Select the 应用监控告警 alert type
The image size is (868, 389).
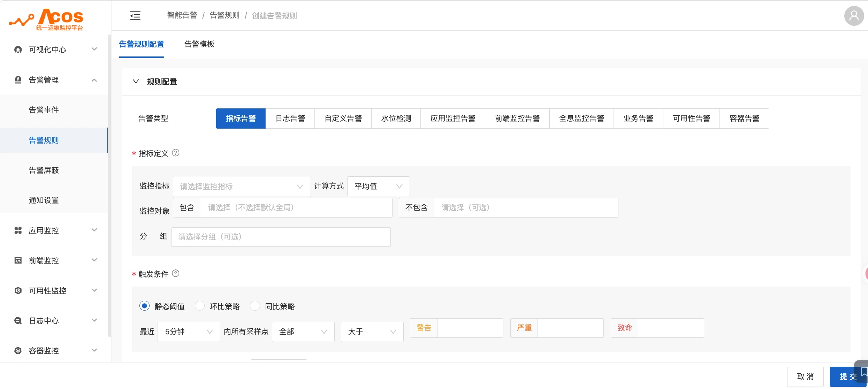pyautogui.click(x=453, y=119)
